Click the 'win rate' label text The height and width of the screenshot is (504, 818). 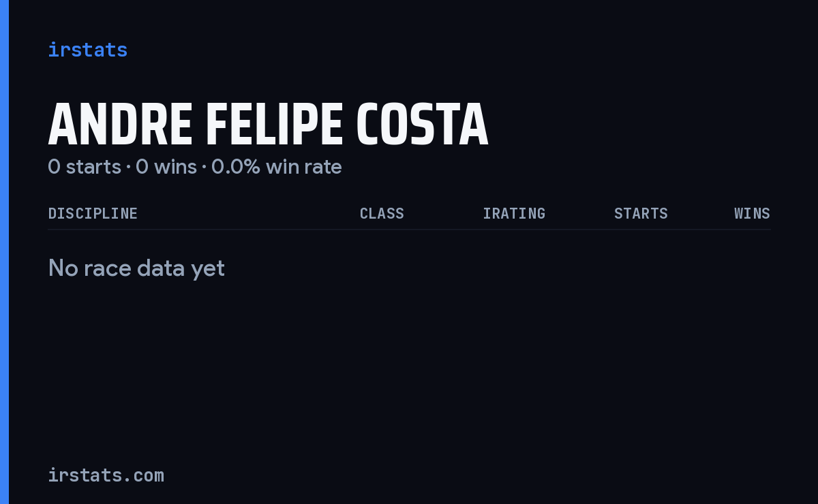click(304, 166)
